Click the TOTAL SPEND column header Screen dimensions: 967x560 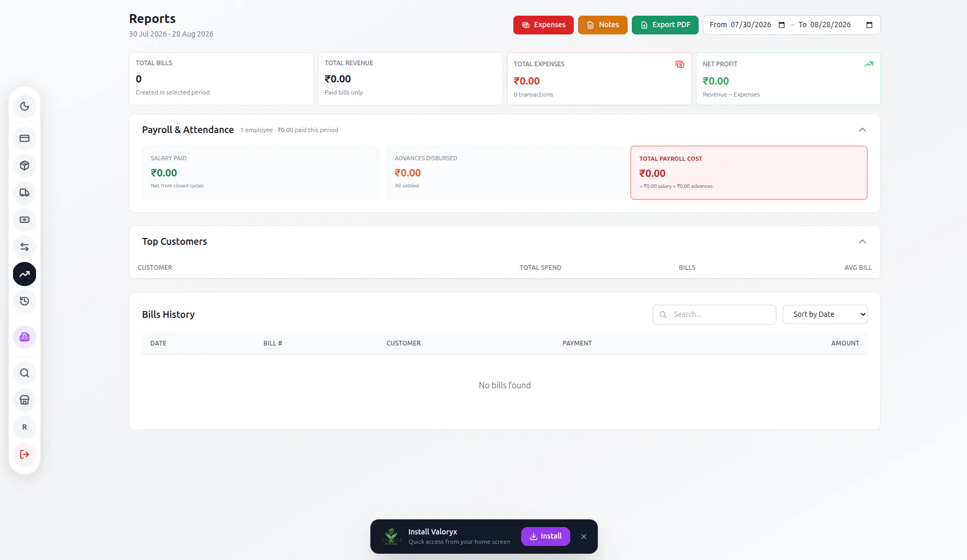tap(540, 268)
